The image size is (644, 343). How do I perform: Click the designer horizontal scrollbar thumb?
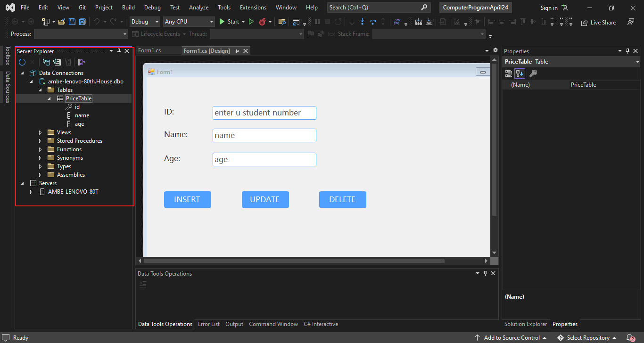[x=294, y=261]
